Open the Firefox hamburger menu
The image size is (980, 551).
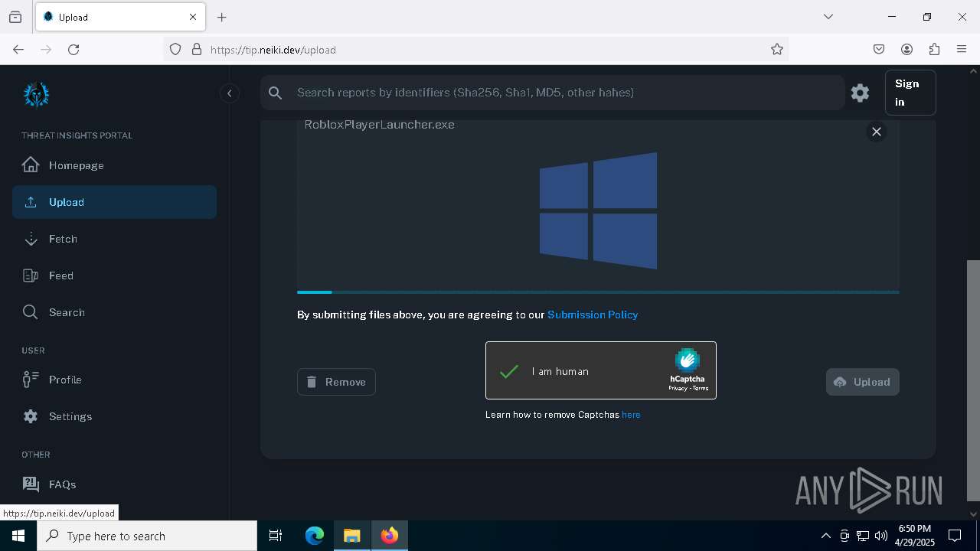pyautogui.click(x=962, y=49)
